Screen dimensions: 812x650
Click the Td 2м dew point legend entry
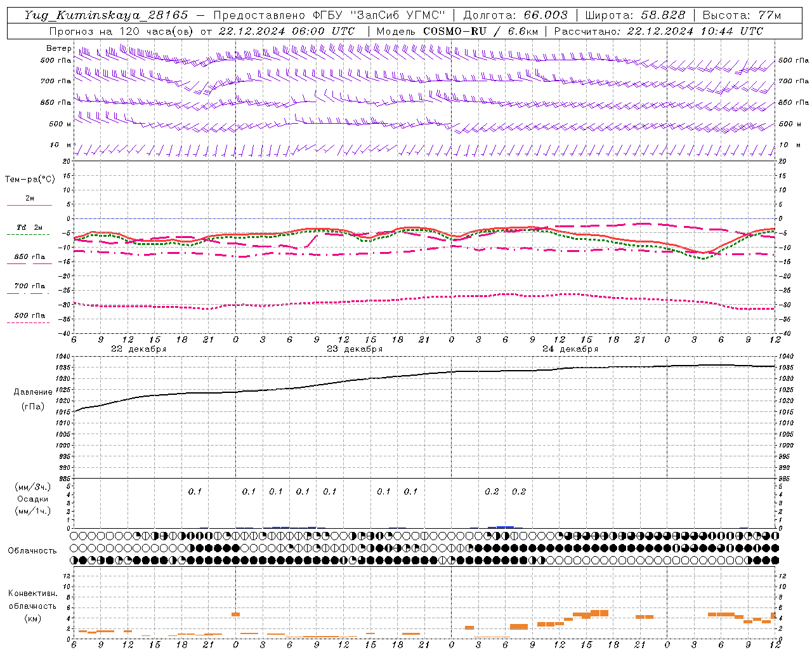tap(30, 227)
